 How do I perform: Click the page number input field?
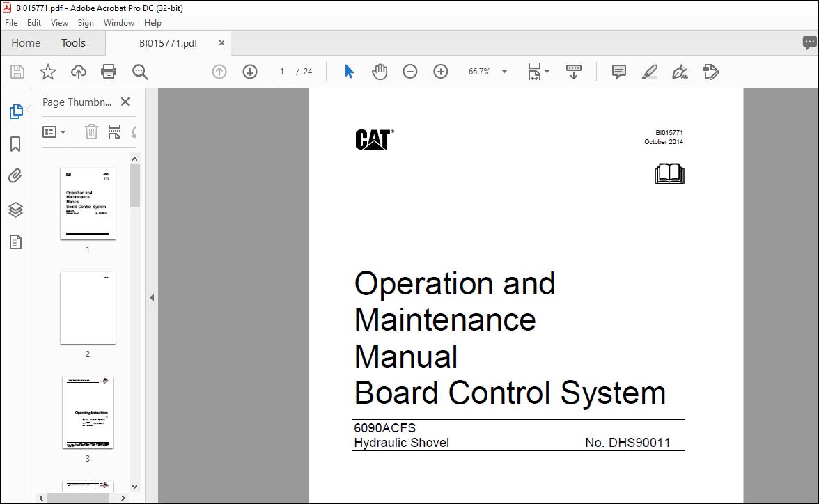282,72
